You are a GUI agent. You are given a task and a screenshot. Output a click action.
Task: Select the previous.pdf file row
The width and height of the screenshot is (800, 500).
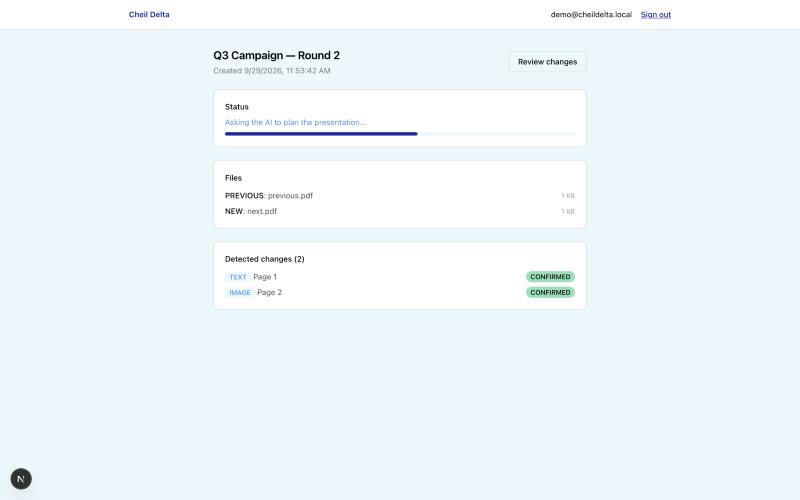400,195
